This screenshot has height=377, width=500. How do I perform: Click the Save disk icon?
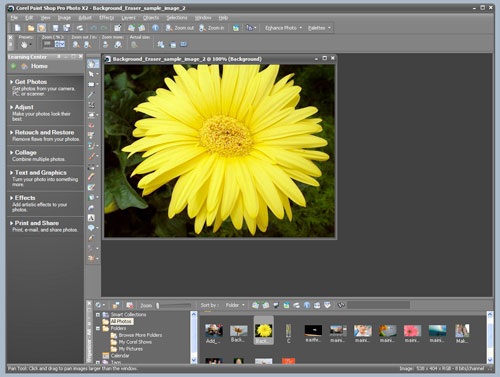point(56,28)
